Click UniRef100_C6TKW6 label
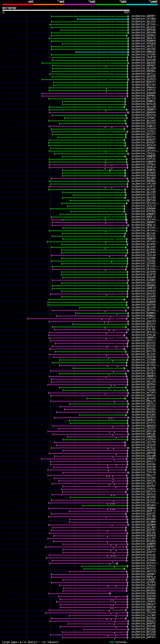 [143, 360]
